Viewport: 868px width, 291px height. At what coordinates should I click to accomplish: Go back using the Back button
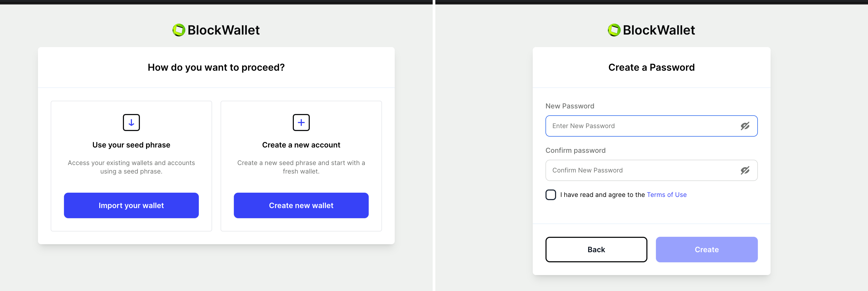click(x=596, y=250)
